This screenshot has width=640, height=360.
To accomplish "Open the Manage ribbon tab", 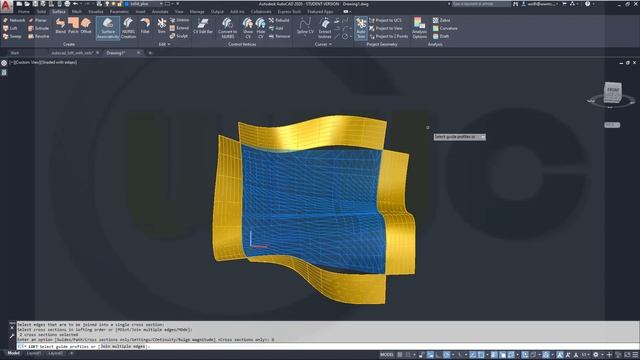I will pyautogui.click(x=197, y=12).
